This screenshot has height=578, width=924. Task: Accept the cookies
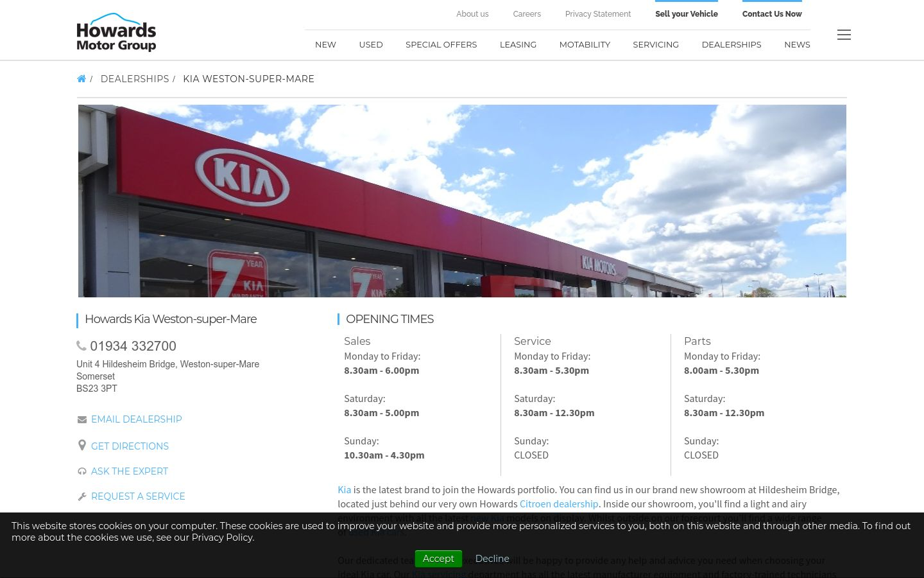pyautogui.click(x=438, y=559)
